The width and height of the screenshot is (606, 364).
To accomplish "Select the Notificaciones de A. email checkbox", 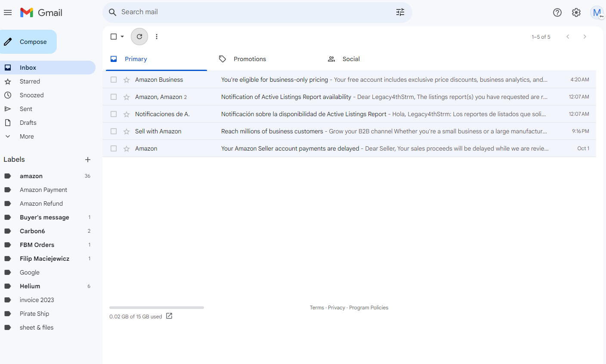I will (114, 114).
